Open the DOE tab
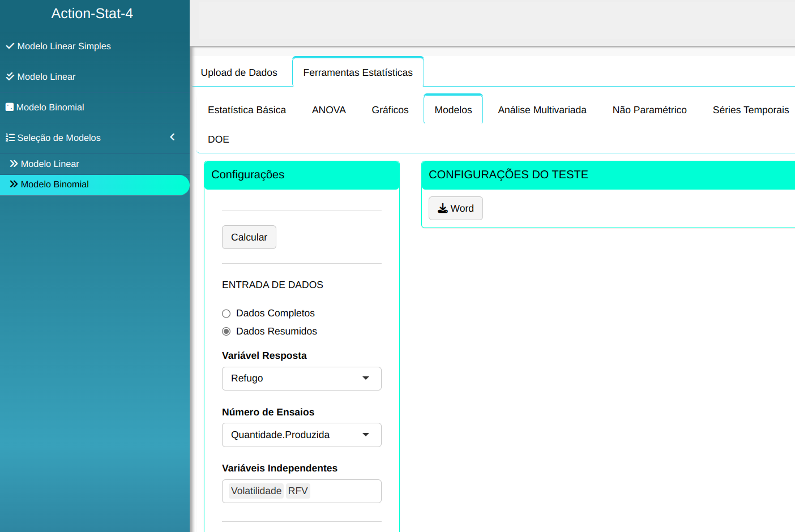This screenshot has width=795, height=532. pyautogui.click(x=219, y=139)
